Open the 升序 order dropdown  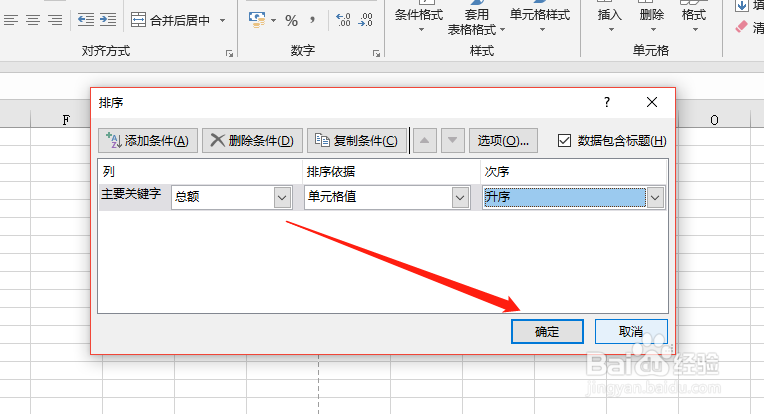(655, 198)
